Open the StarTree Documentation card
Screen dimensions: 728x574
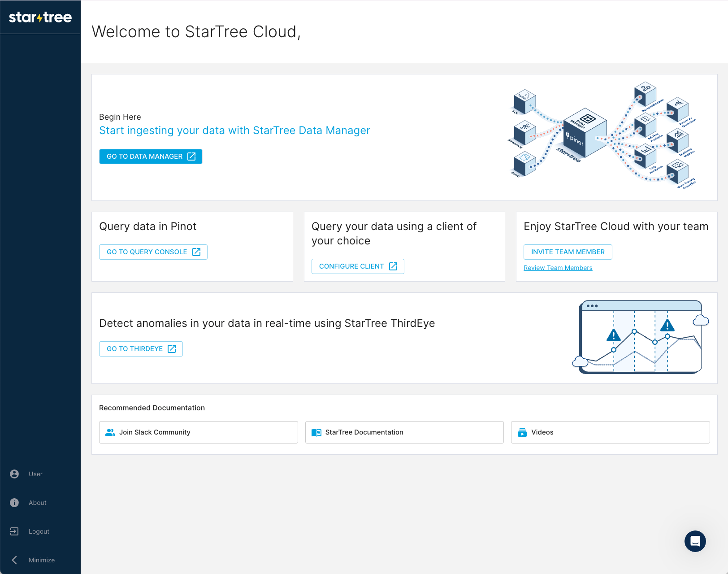pos(404,432)
